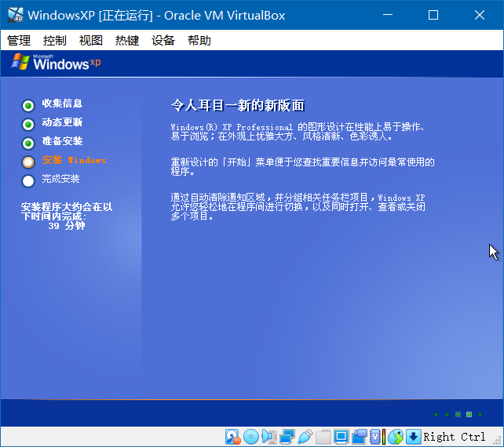Click the setup progress dots indicator
This screenshot has width=504, height=447.
(458, 414)
